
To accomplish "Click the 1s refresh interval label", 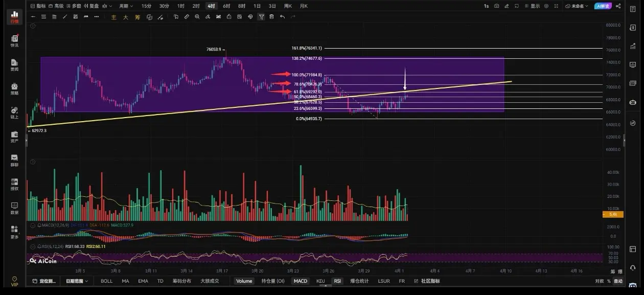I will click(x=486, y=6).
